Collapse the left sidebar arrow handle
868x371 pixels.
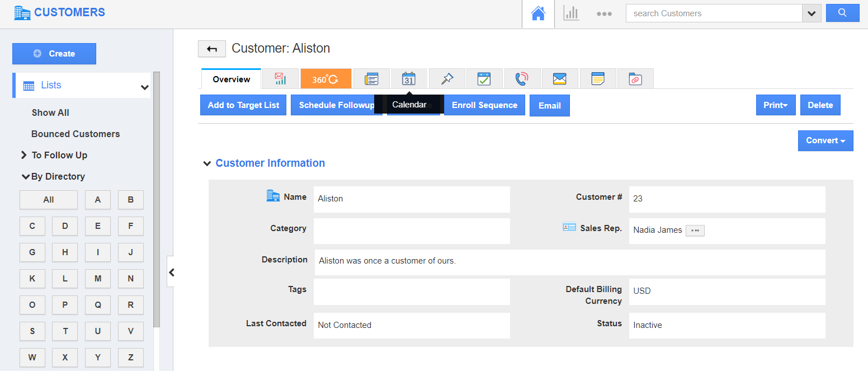coord(171,273)
